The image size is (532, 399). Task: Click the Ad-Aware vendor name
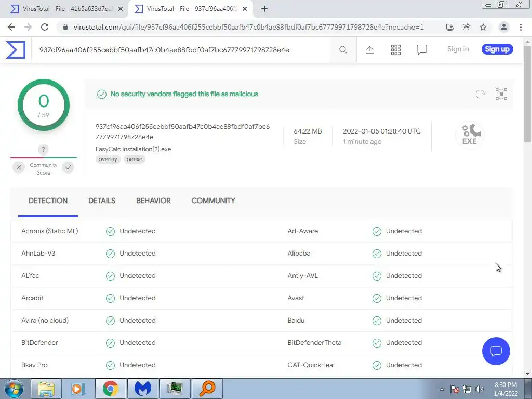[x=303, y=231]
